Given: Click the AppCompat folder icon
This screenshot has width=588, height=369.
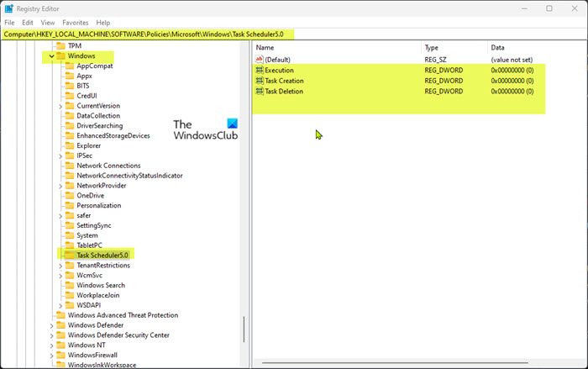Looking at the screenshot, I should (70, 66).
